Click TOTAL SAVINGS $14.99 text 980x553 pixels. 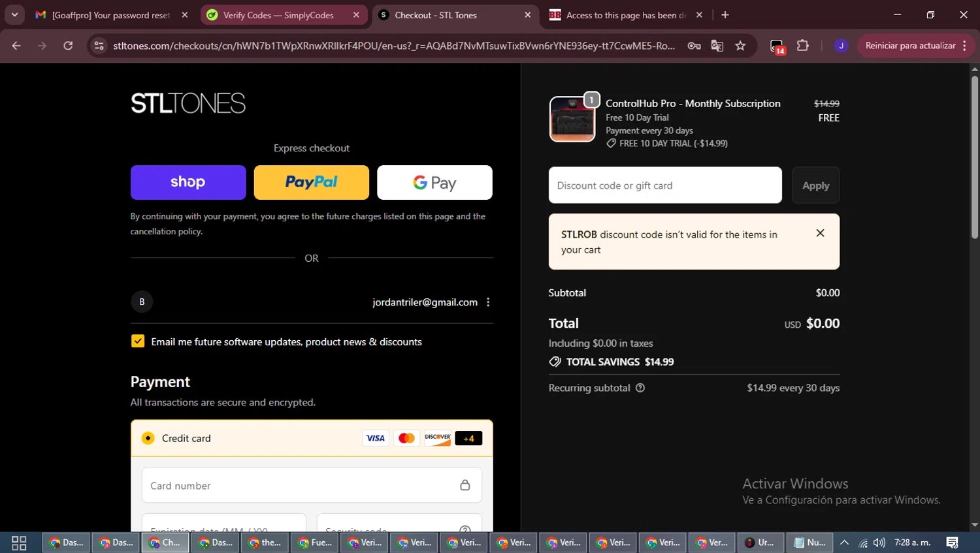click(x=620, y=362)
